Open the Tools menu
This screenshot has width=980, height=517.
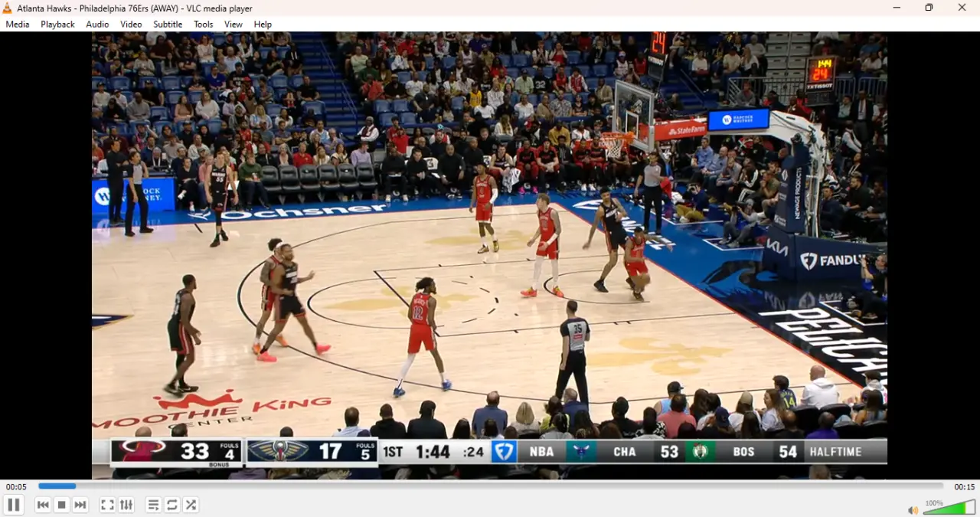pyautogui.click(x=204, y=25)
